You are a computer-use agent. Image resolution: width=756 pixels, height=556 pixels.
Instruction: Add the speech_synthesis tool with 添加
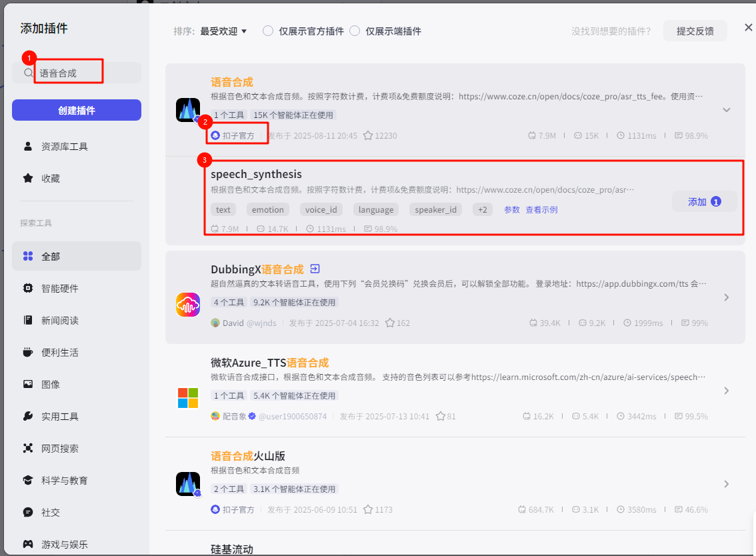click(704, 201)
